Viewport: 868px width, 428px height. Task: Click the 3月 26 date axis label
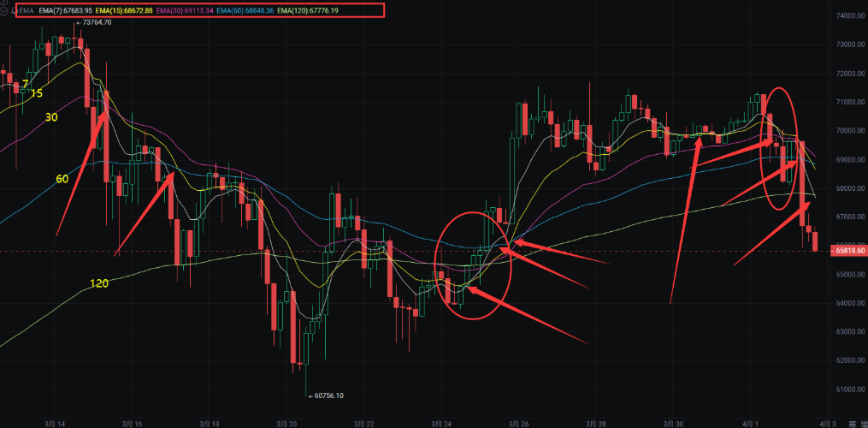pos(520,424)
